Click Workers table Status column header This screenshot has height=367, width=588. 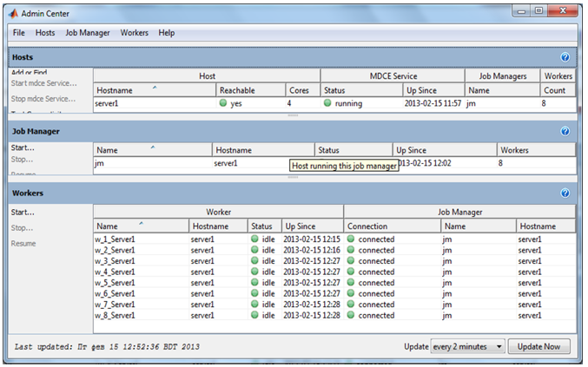pyautogui.click(x=265, y=226)
